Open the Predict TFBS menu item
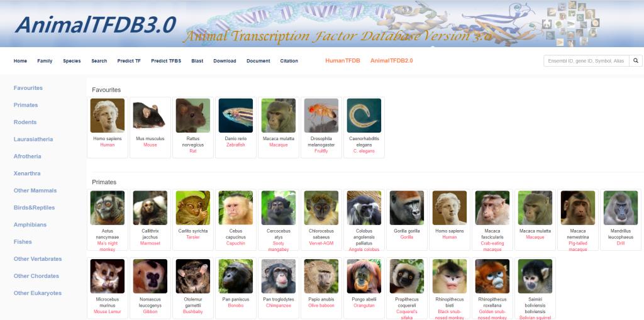This screenshot has width=644, height=320. tap(166, 61)
